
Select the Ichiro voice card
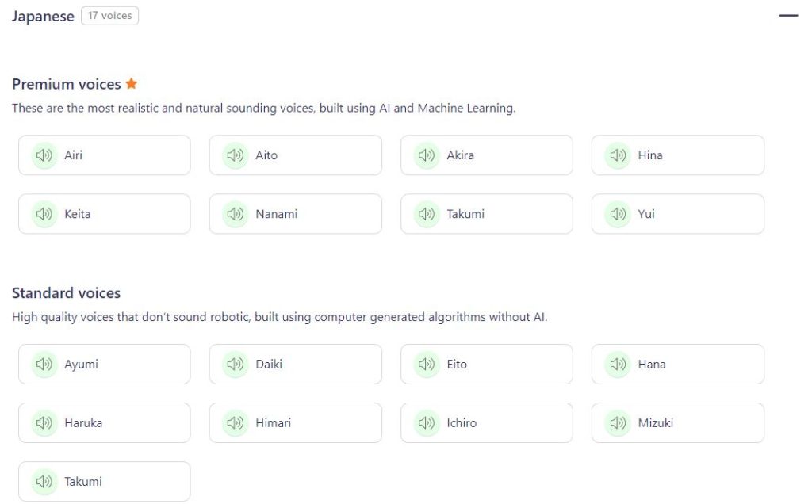pos(486,422)
